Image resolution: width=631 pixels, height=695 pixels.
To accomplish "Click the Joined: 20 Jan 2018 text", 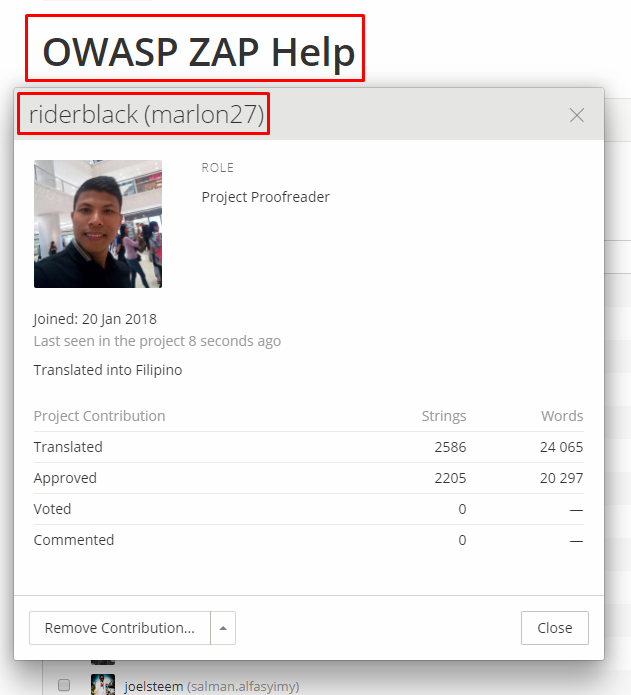I will click(x=95, y=319).
